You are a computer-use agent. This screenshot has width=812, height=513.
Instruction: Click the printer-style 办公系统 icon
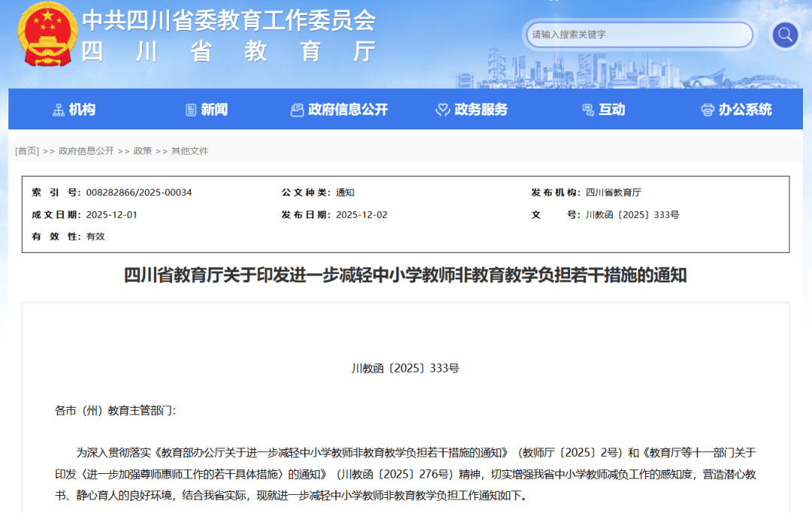point(707,109)
